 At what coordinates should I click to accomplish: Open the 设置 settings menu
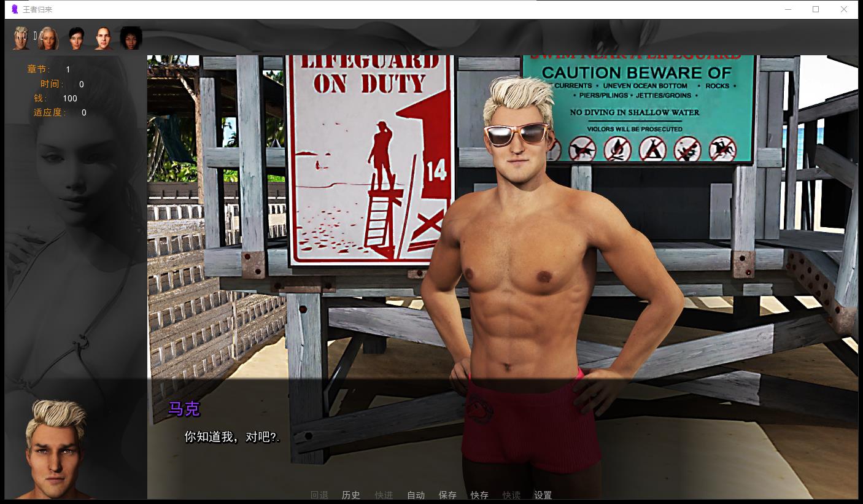[x=543, y=495]
